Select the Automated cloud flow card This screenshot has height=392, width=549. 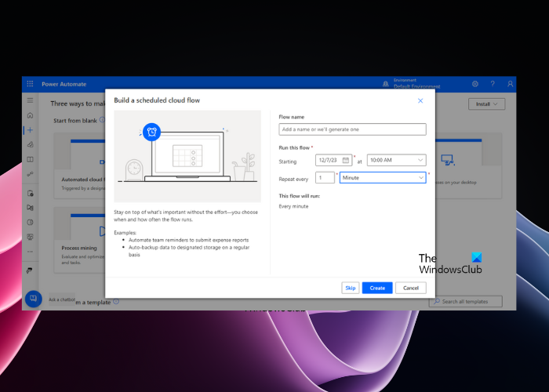click(80, 165)
